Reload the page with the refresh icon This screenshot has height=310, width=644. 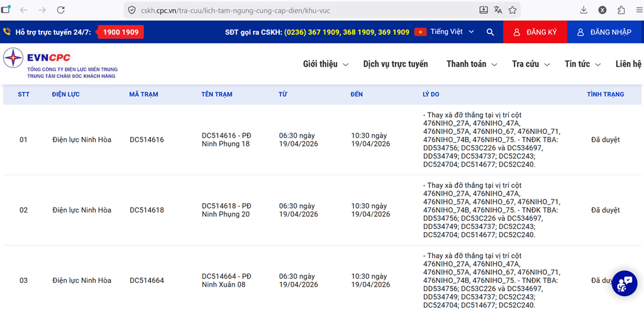(61, 10)
